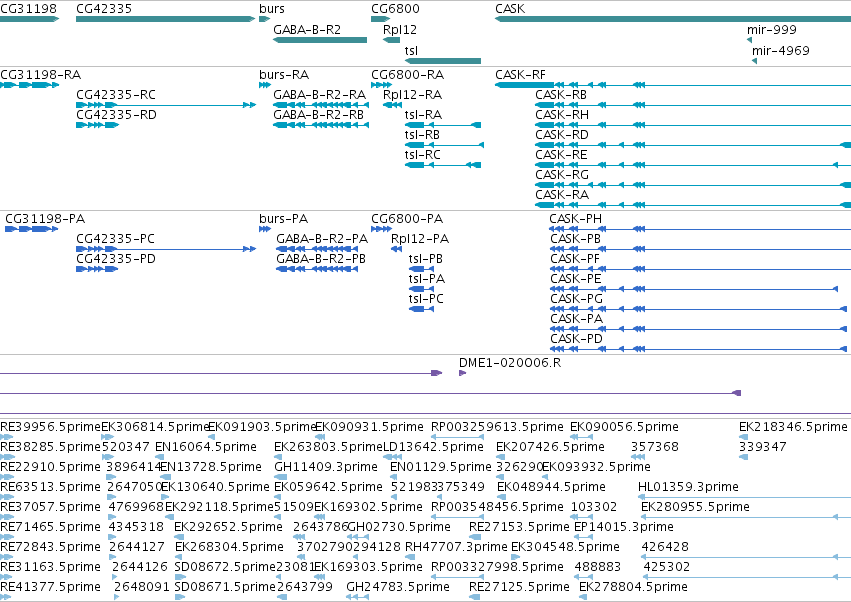This screenshot has height=602, width=851.
Task: Click the mir-999 gene label
Action: click(x=772, y=30)
